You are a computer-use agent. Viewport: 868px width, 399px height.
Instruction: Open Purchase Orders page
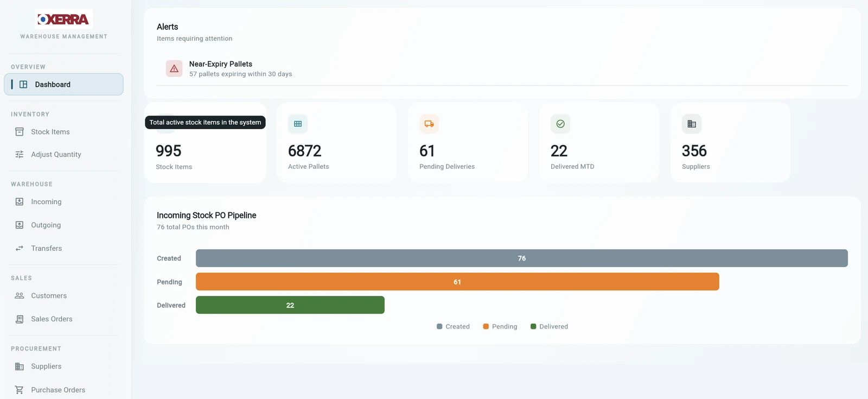63,390
